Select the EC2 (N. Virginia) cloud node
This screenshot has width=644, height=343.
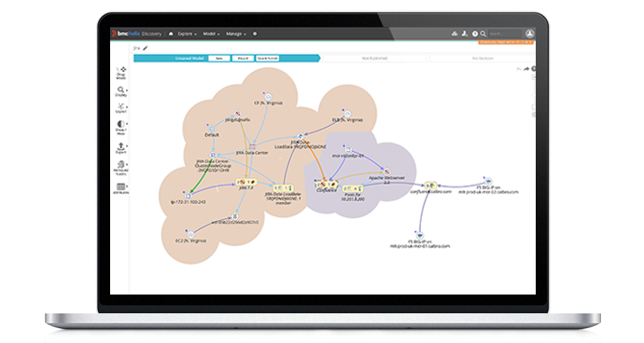190,234
